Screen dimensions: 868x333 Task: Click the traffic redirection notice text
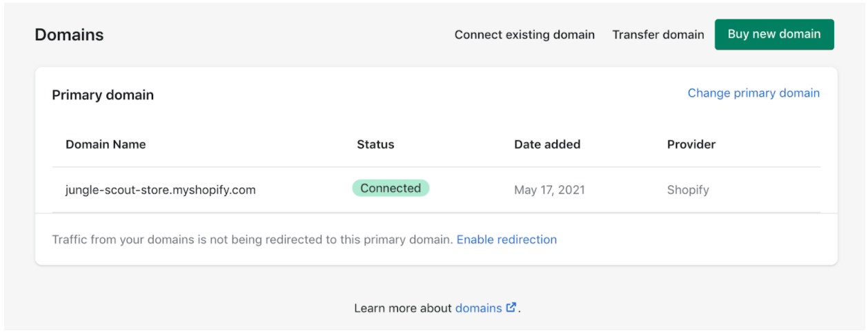(253, 240)
